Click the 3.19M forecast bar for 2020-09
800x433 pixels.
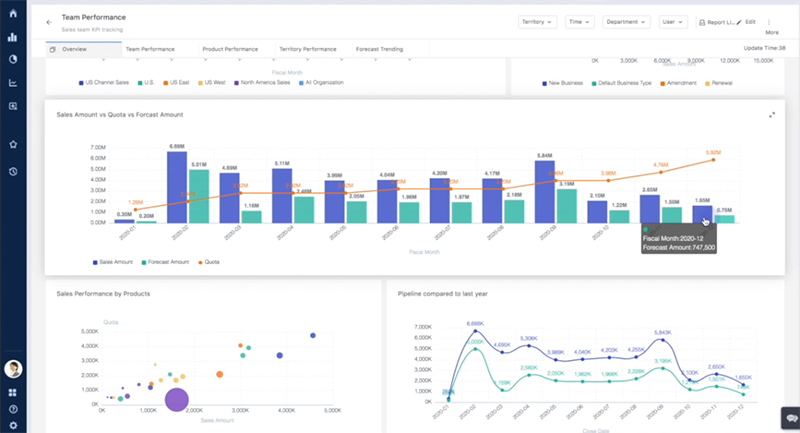coord(567,206)
